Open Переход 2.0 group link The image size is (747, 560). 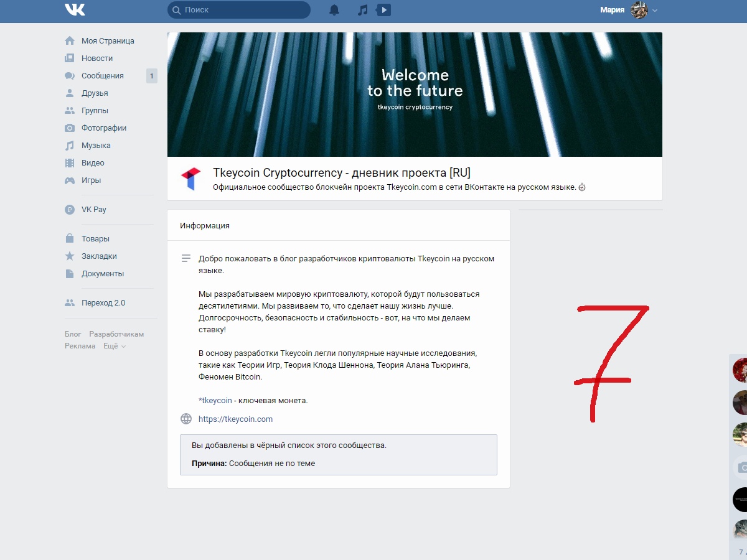click(103, 303)
